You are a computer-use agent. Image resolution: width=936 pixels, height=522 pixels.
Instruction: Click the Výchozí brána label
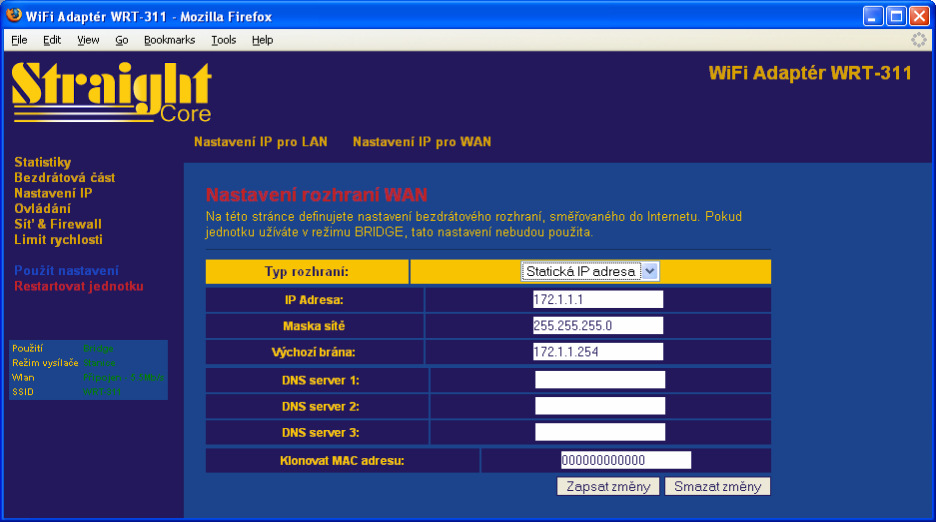pos(313,352)
